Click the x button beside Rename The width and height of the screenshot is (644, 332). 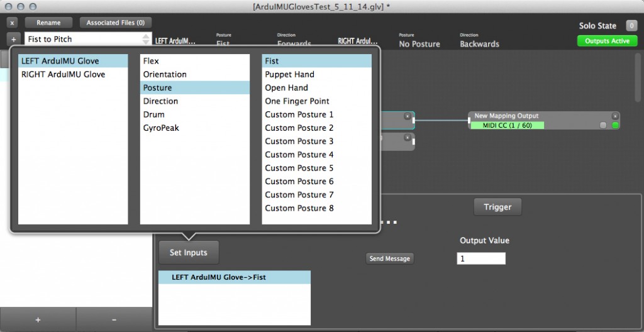(x=13, y=23)
